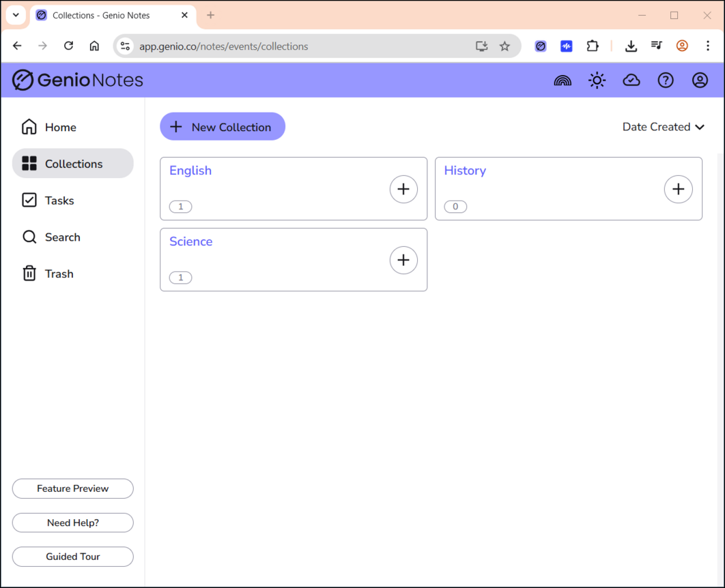
Task: Click the New Collection button
Action: pos(223,127)
